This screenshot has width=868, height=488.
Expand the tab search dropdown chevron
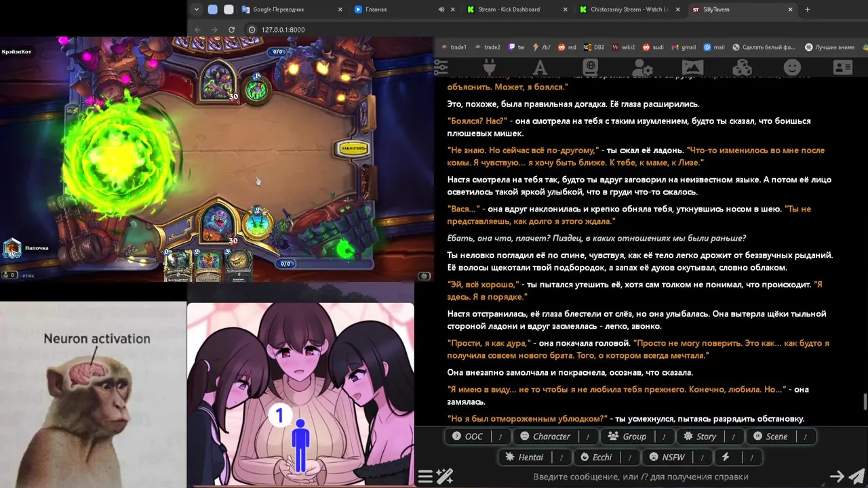click(196, 9)
